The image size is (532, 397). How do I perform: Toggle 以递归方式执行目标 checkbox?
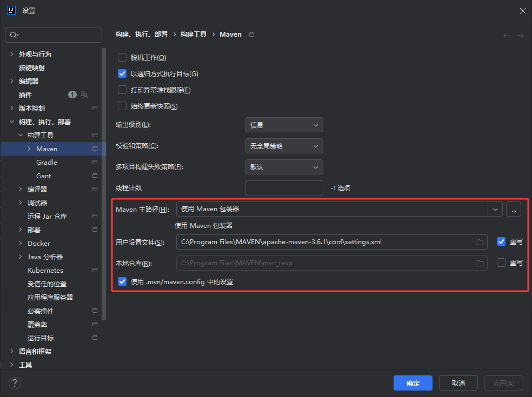coord(122,74)
